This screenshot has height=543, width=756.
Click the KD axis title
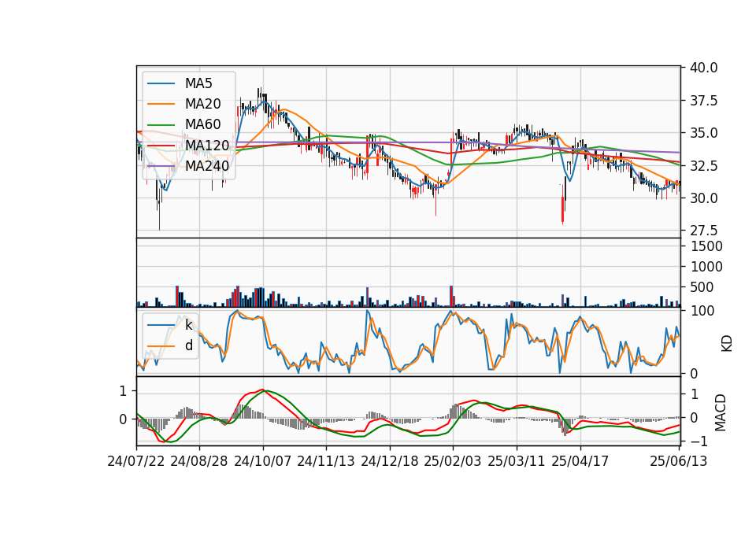[x=727, y=343]
